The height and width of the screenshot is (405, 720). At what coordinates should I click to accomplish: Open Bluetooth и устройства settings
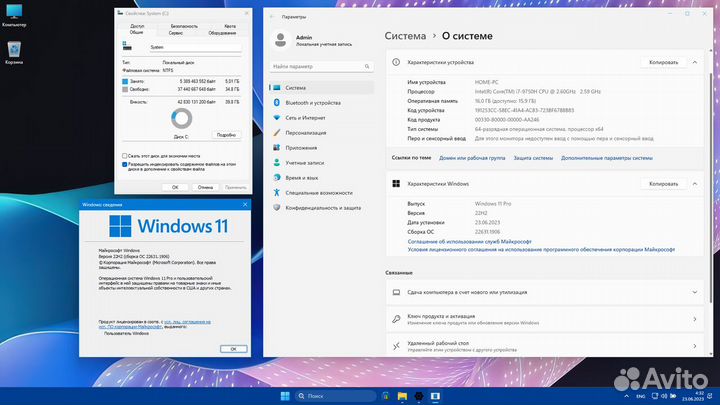(321, 103)
